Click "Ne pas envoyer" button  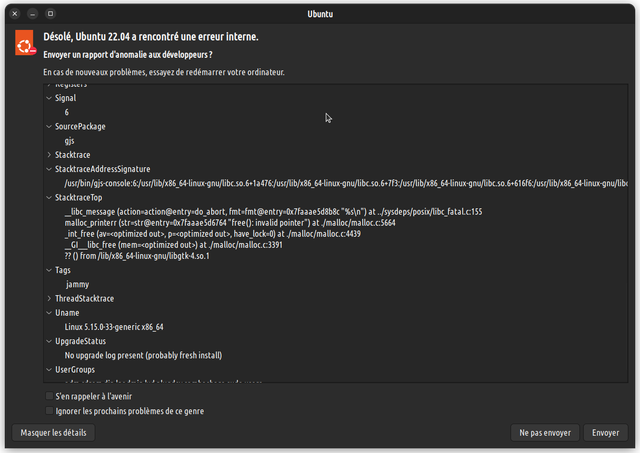click(545, 433)
